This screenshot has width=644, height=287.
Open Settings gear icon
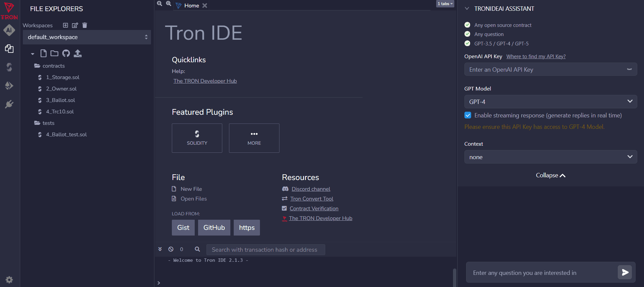point(9,280)
